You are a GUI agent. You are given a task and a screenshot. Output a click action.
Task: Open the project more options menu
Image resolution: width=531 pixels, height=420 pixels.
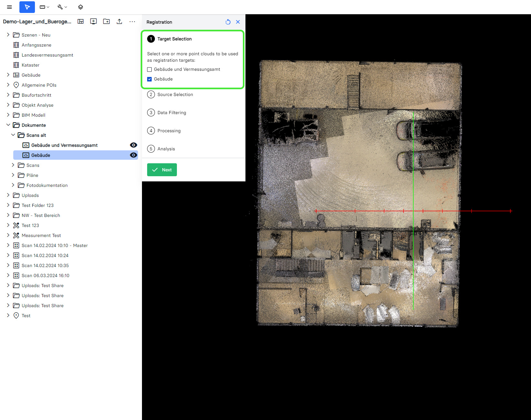click(132, 21)
